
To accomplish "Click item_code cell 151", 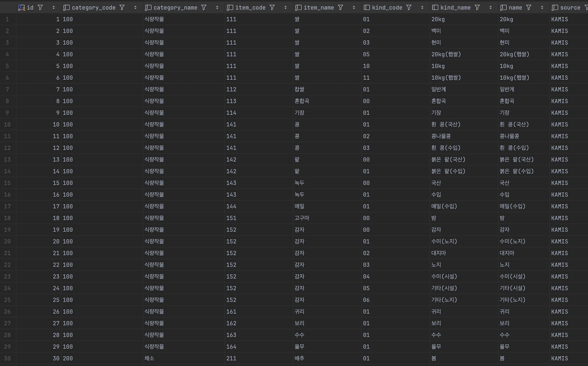I will point(231,218).
